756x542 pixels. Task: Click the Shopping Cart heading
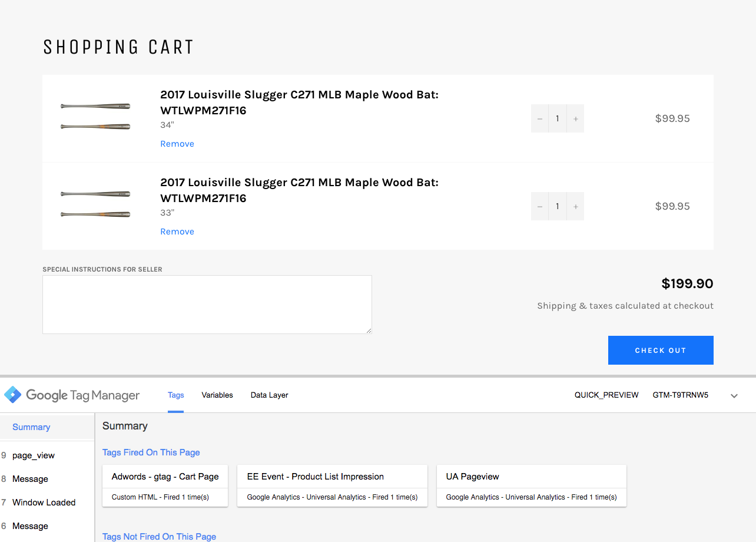point(118,47)
